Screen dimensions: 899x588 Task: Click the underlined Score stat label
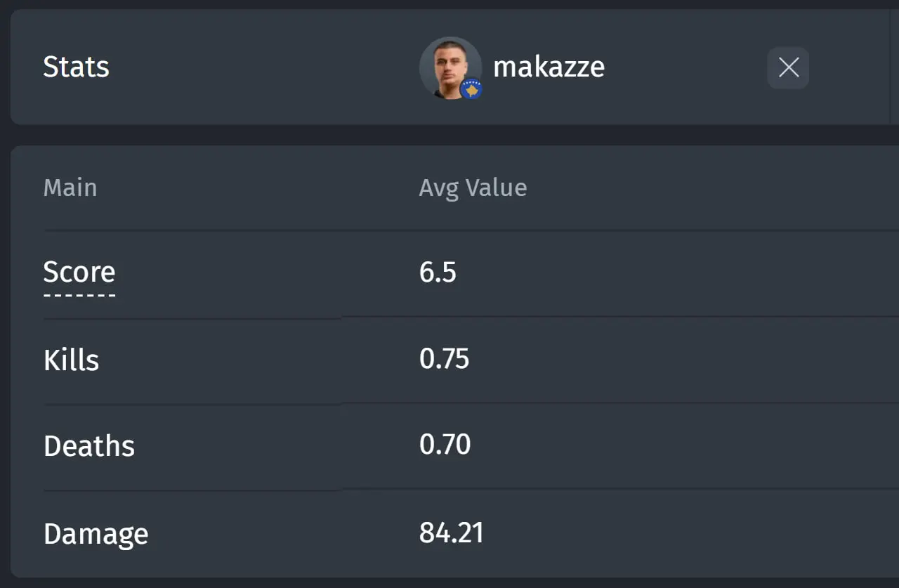[x=79, y=272]
